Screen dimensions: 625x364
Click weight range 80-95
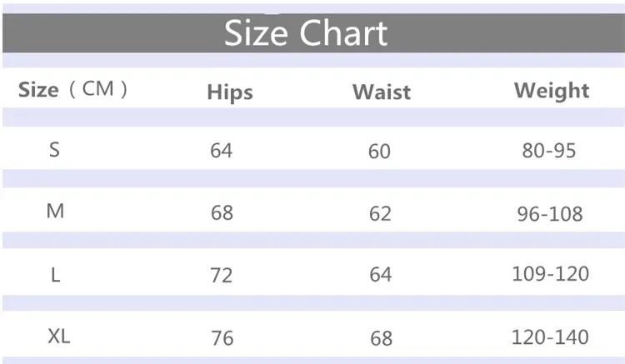point(549,151)
